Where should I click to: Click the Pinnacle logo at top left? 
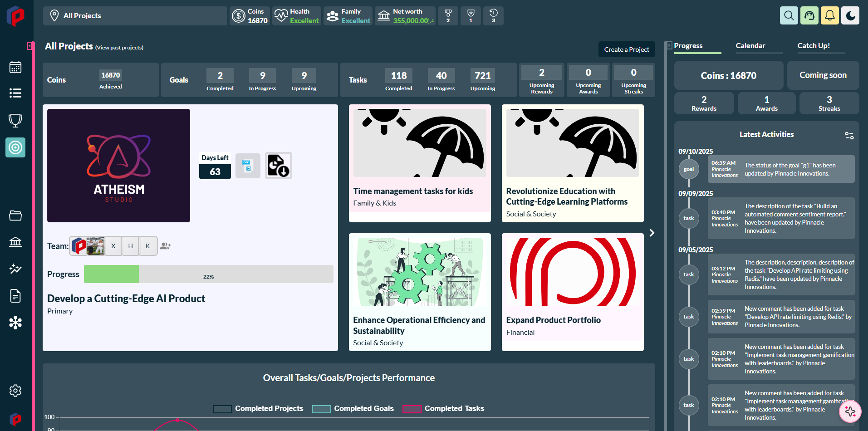pos(16,16)
